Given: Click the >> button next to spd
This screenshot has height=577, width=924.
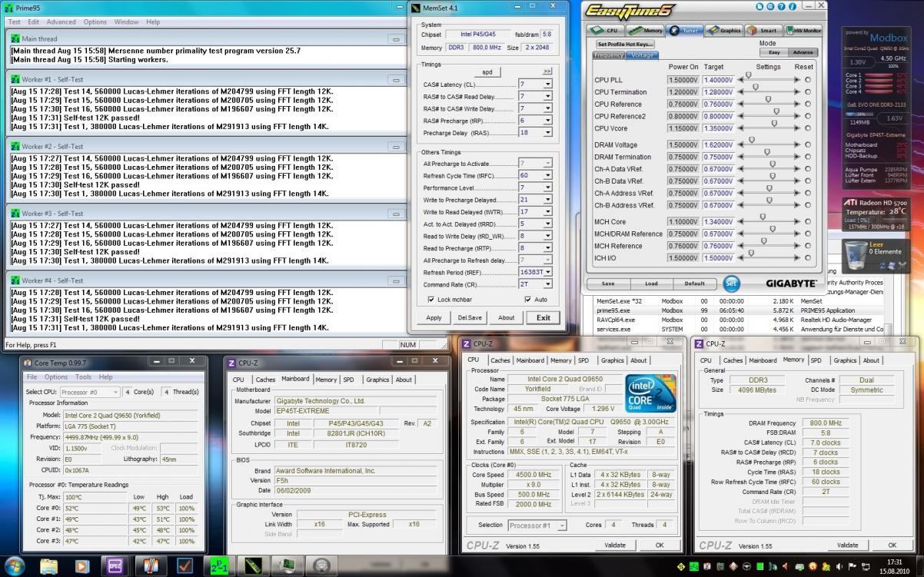Looking at the screenshot, I should [547, 71].
